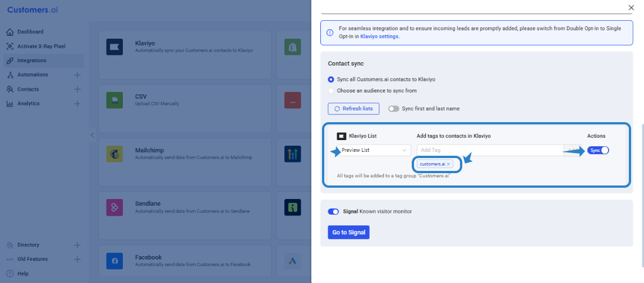The image size is (644, 283).
Task: Click the Dashboard home icon
Action: click(x=10, y=31)
